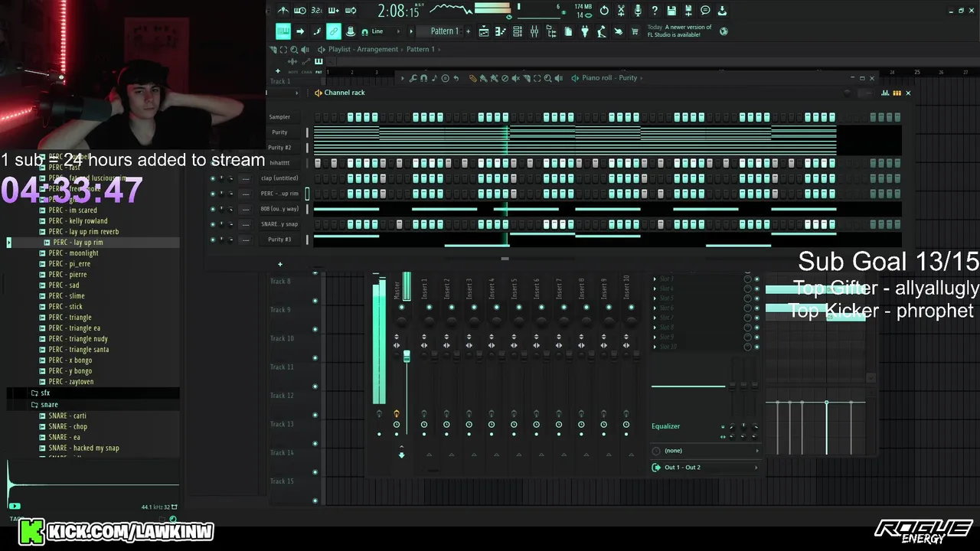Screen dimensions: 980x551
Task: Open the Playlist view icon
Action: pyautogui.click(x=484, y=31)
